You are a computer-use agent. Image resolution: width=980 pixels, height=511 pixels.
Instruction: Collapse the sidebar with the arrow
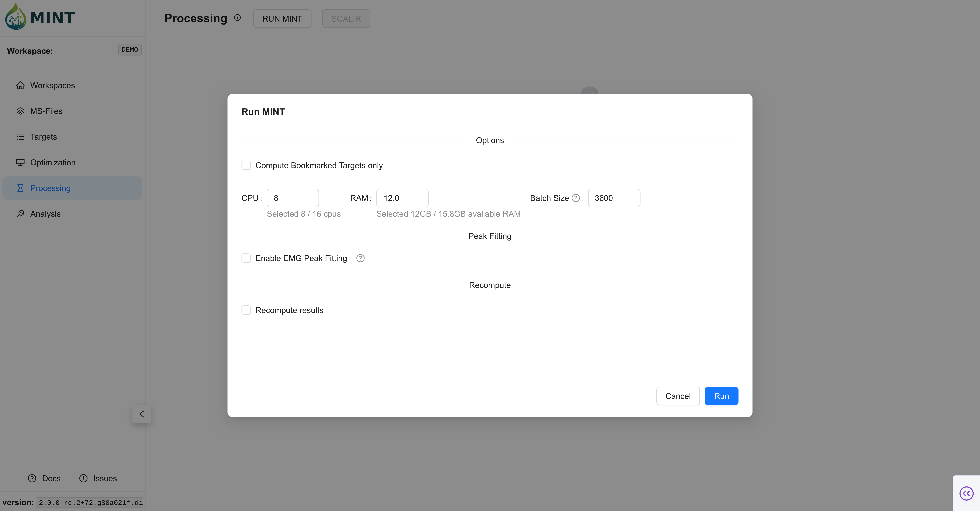click(141, 414)
